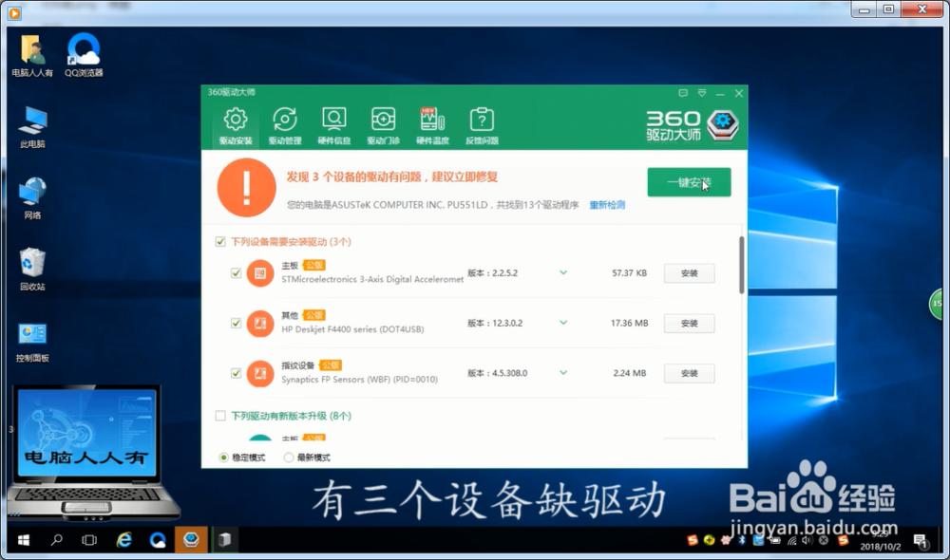The height and width of the screenshot is (560, 950).
Task: Open the feedback message icon in title bar
Action: [x=683, y=93]
